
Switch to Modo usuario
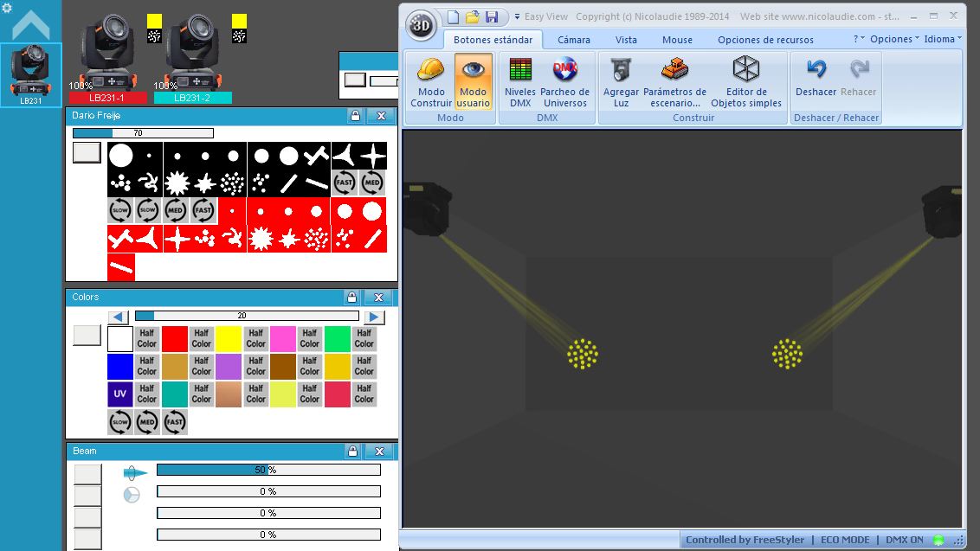point(474,82)
